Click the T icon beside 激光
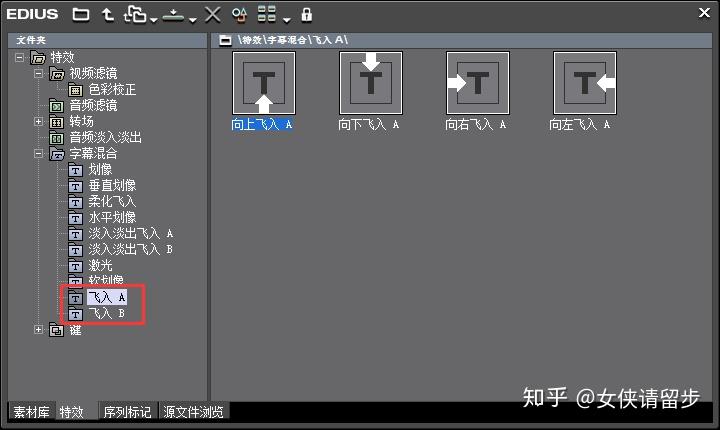 tap(75, 266)
